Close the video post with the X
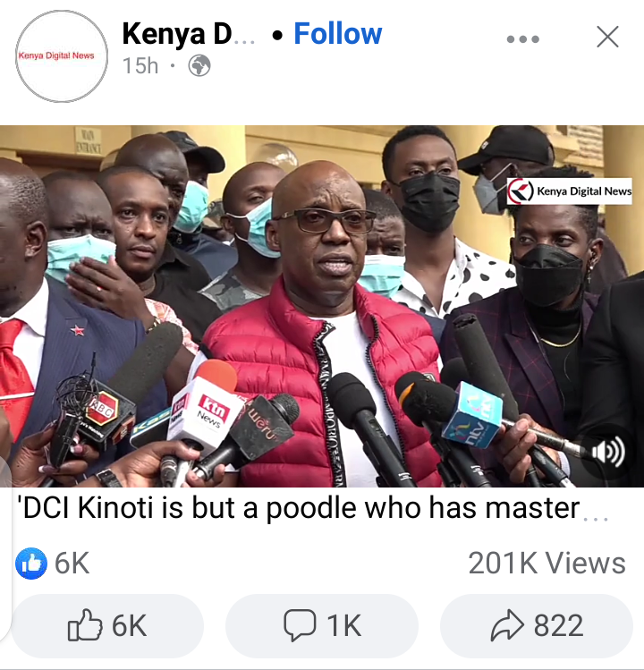This screenshot has height=670, width=644. point(607,37)
